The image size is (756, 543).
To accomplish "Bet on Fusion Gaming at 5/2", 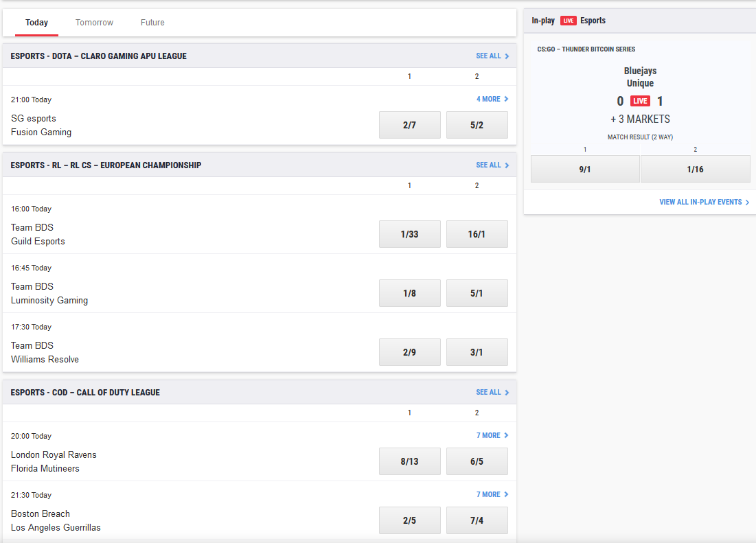I will (477, 125).
